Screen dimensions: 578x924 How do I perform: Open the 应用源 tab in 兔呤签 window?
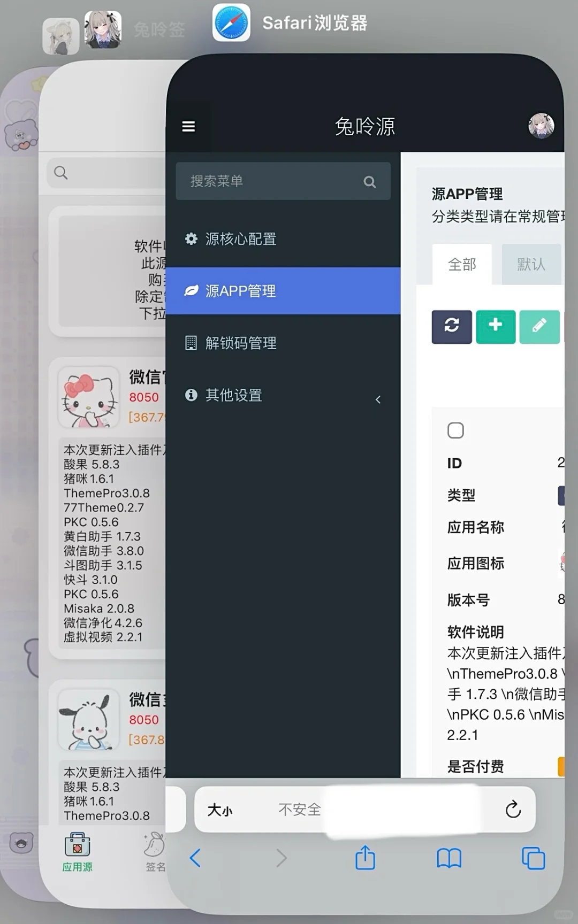tap(78, 852)
